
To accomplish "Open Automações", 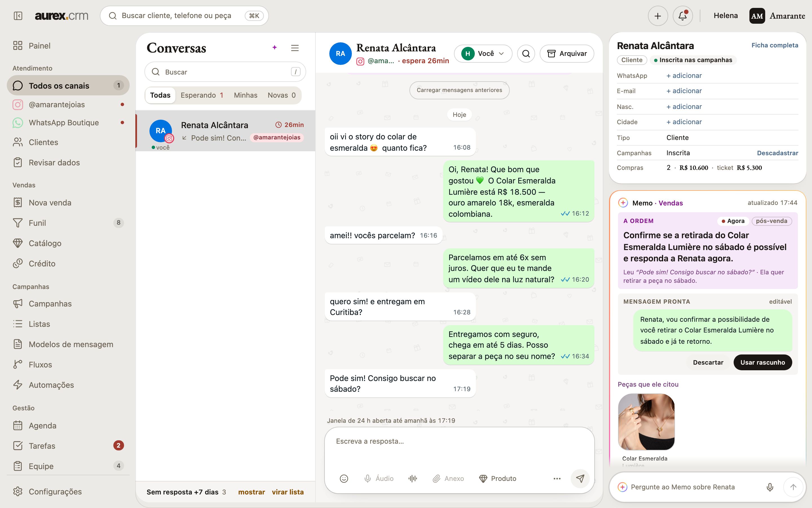I will click(x=68, y=385).
